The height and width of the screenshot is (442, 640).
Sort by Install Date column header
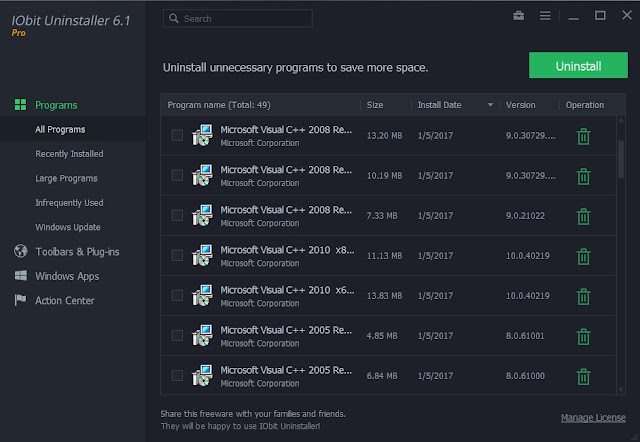(x=439, y=105)
